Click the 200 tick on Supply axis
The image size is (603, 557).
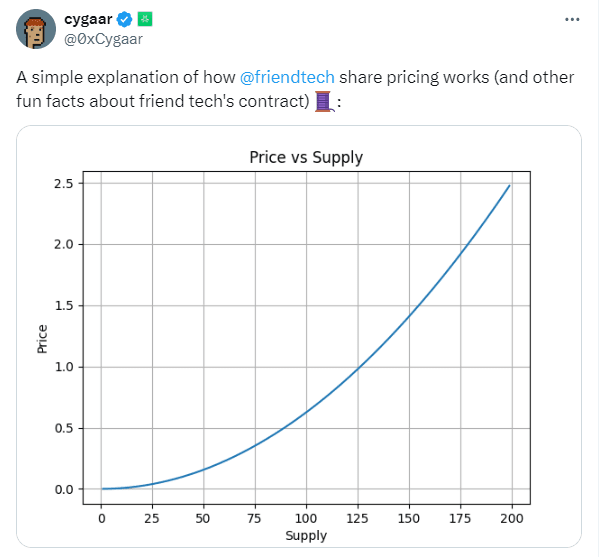(510, 520)
